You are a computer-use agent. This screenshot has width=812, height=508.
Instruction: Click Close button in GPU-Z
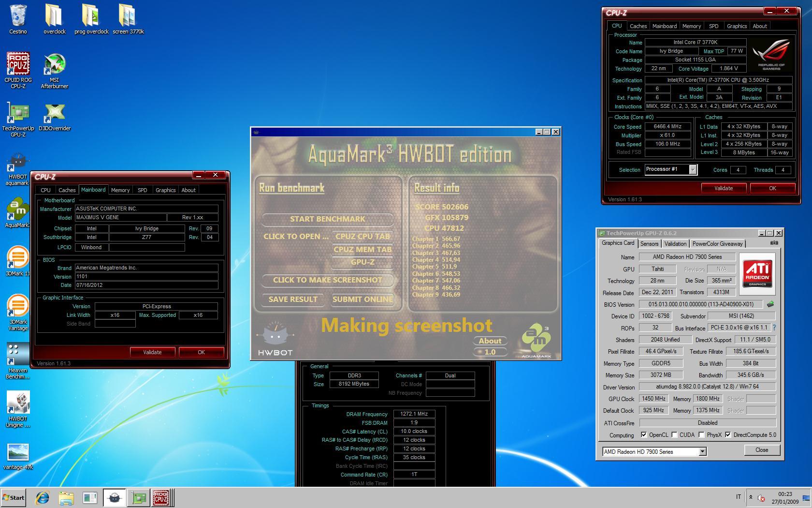[x=762, y=450]
